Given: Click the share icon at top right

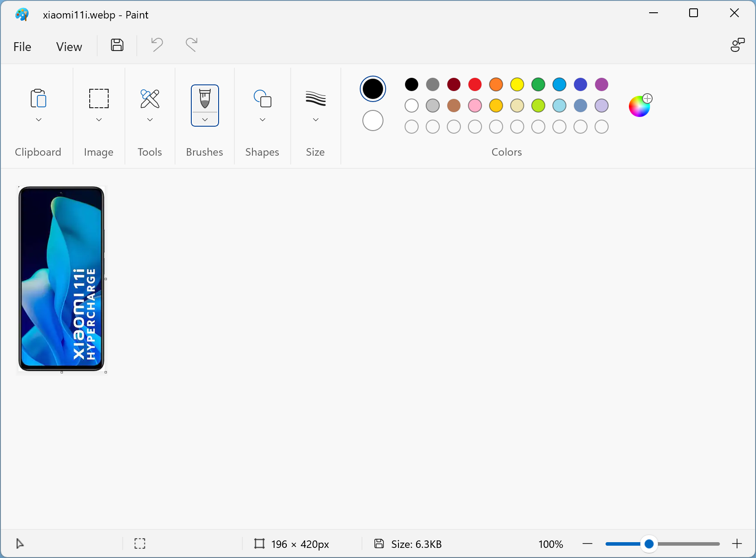Looking at the screenshot, I should (738, 45).
